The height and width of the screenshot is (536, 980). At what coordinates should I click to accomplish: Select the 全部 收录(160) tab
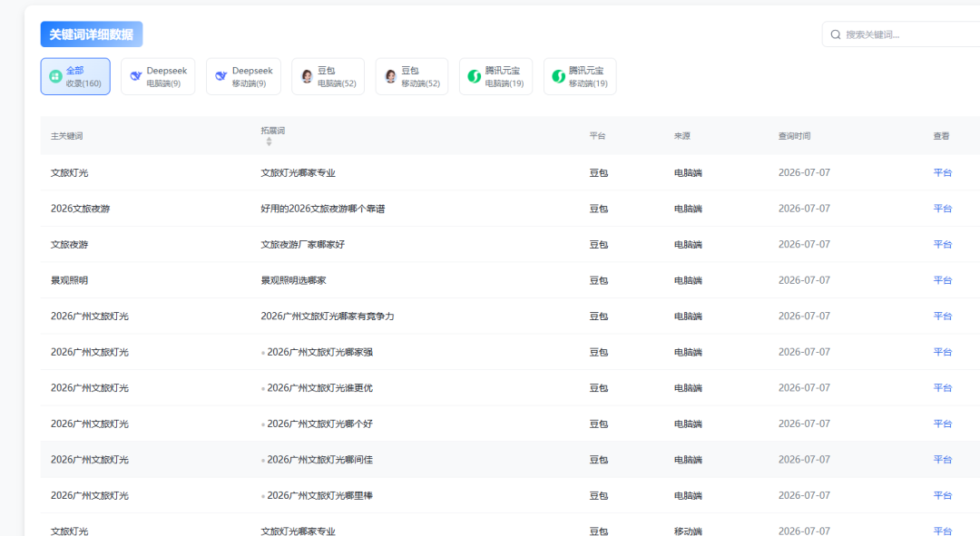[75, 76]
